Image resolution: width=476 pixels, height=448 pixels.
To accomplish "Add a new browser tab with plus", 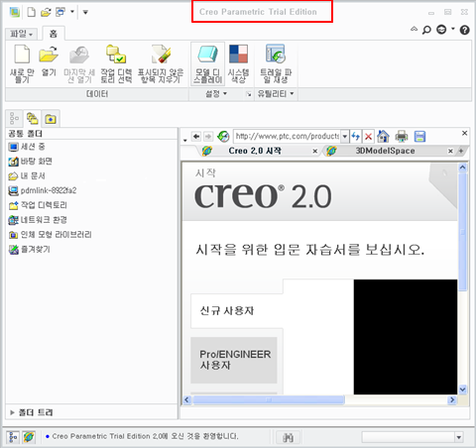I will pos(461,151).
